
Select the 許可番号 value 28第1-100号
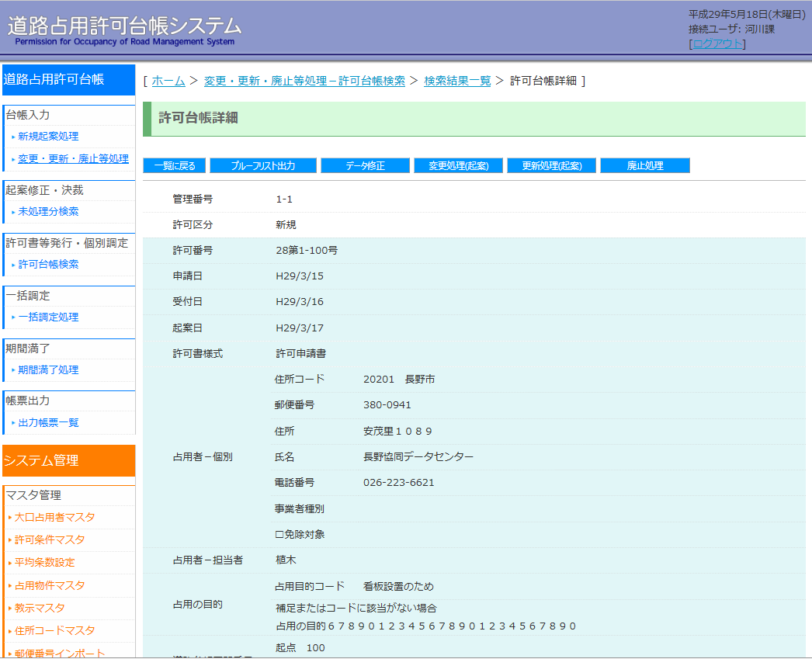307,251
